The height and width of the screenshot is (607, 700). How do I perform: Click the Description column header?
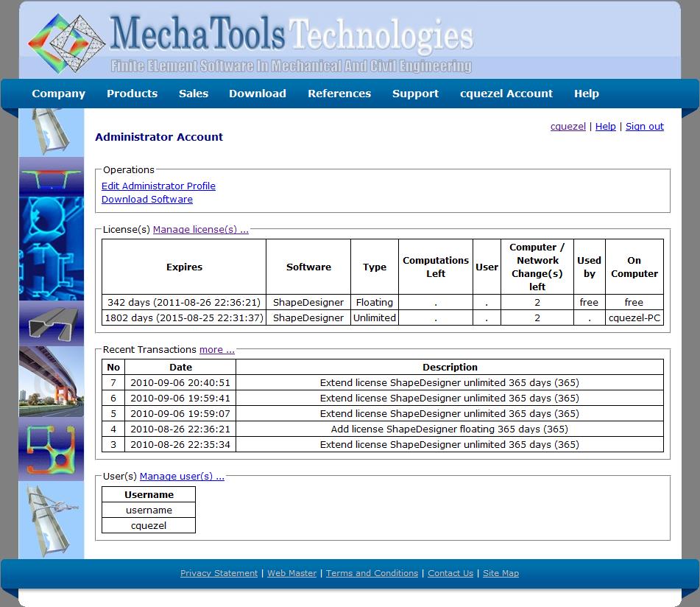pos(450,367)
